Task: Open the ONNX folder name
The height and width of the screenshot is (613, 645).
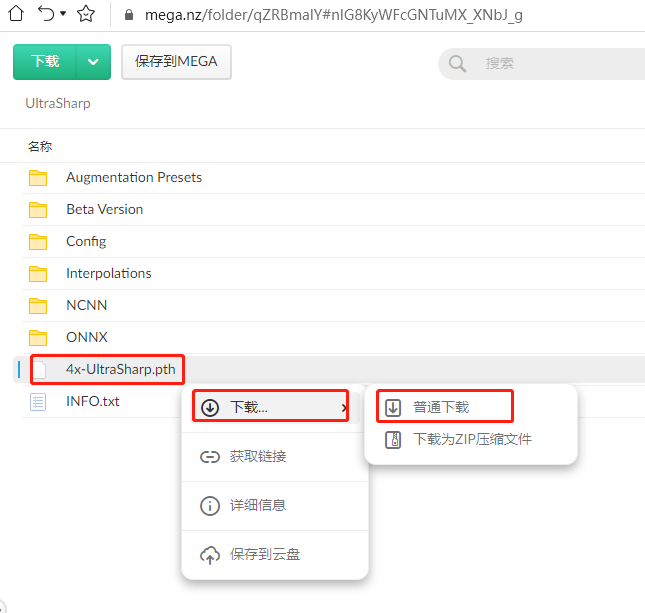Action: coord(87,337)
